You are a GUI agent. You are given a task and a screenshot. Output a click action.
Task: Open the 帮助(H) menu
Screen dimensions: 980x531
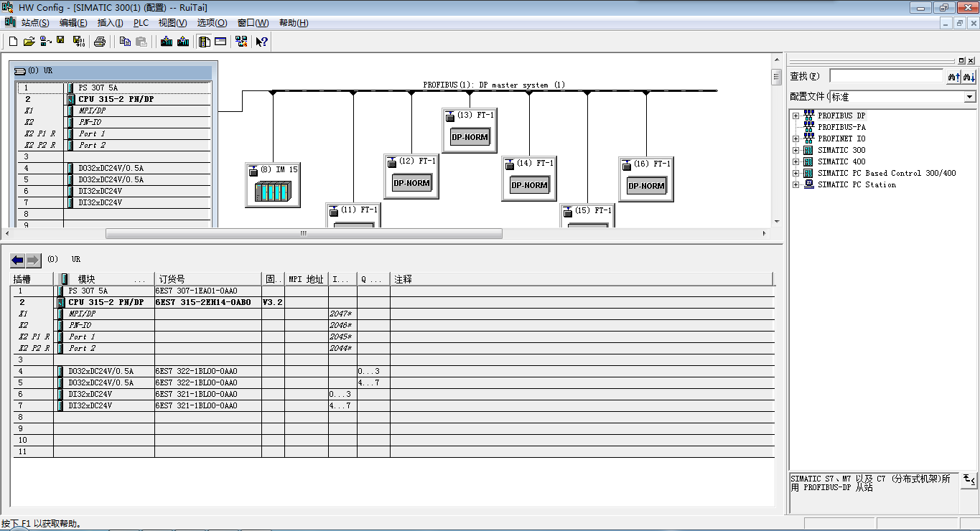point(294,23)
